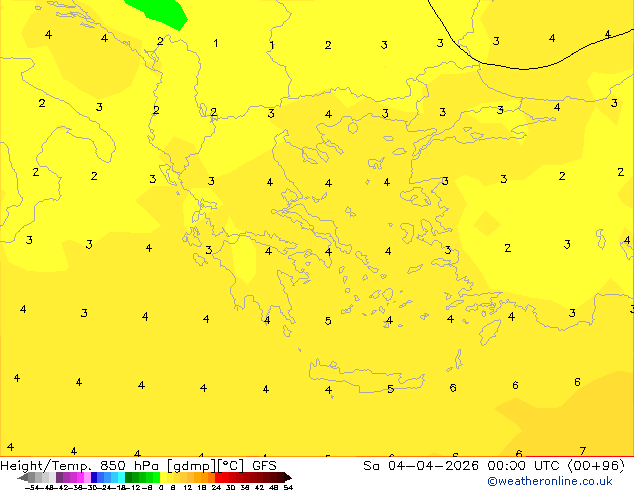Click the '54' label on color scale
Screen dimensions: 634x490
pos(288,487)
